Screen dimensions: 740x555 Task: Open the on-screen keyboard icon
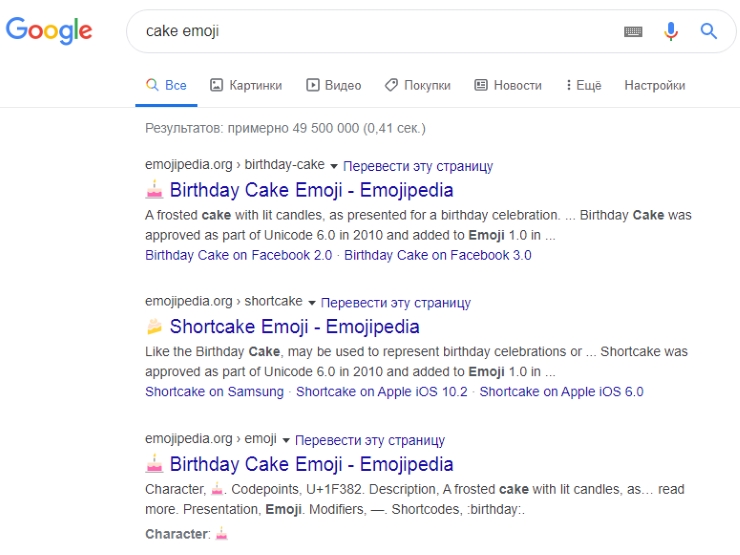click(633, 31)
